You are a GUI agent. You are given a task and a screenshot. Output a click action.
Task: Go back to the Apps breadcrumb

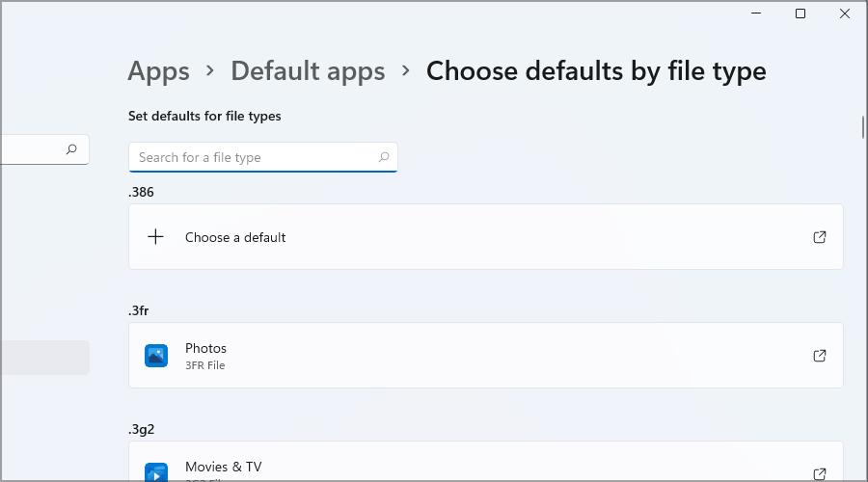coord(158,71)
